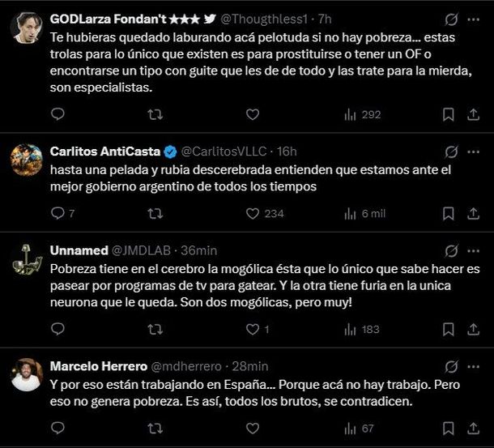Open Unnamed user's avatar picture
The width and height of the screenshot is (494, 448).
(27, 259)
